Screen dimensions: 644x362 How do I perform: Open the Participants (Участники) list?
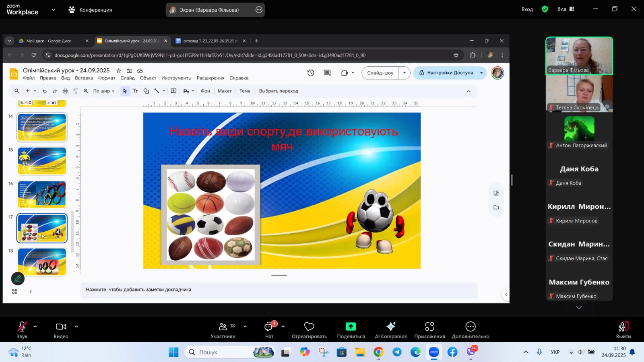pyautogui.click(x=223, y=327)
